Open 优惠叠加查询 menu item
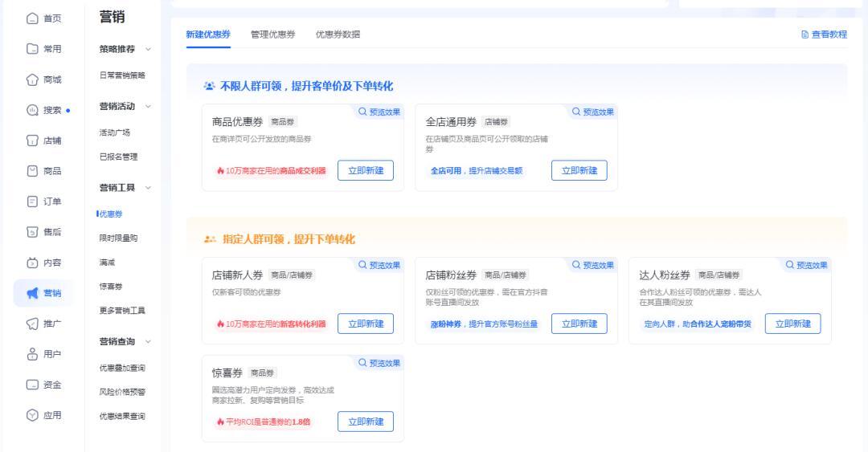The image size is (868, 452). tap(122, 368)
